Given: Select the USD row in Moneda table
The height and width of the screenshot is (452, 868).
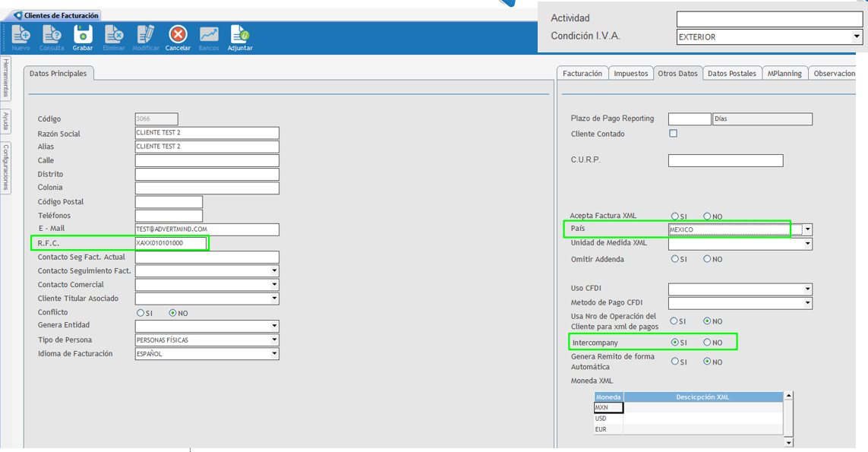Looking at the screenshot, I should tap(689, 419).
